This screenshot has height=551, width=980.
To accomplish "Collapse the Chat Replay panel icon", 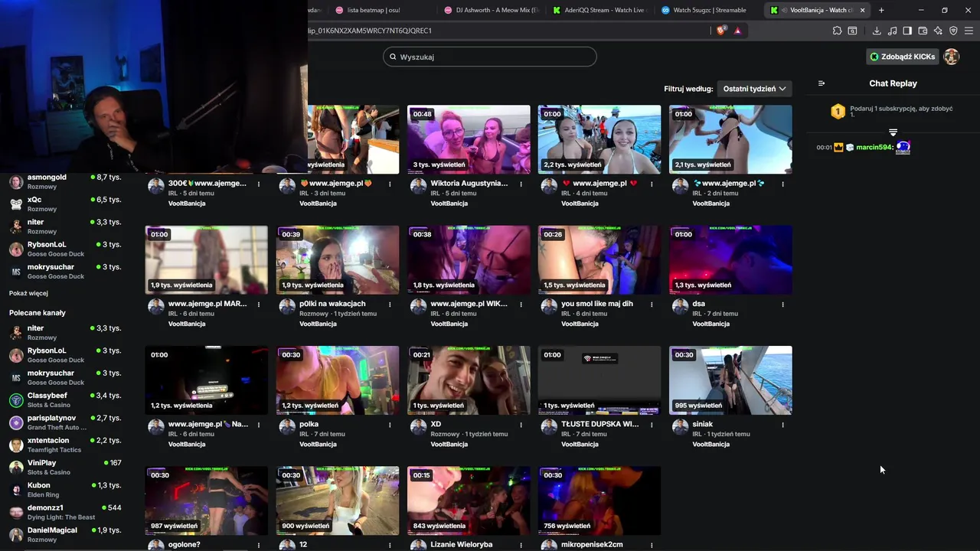I will tap(822, 83).
